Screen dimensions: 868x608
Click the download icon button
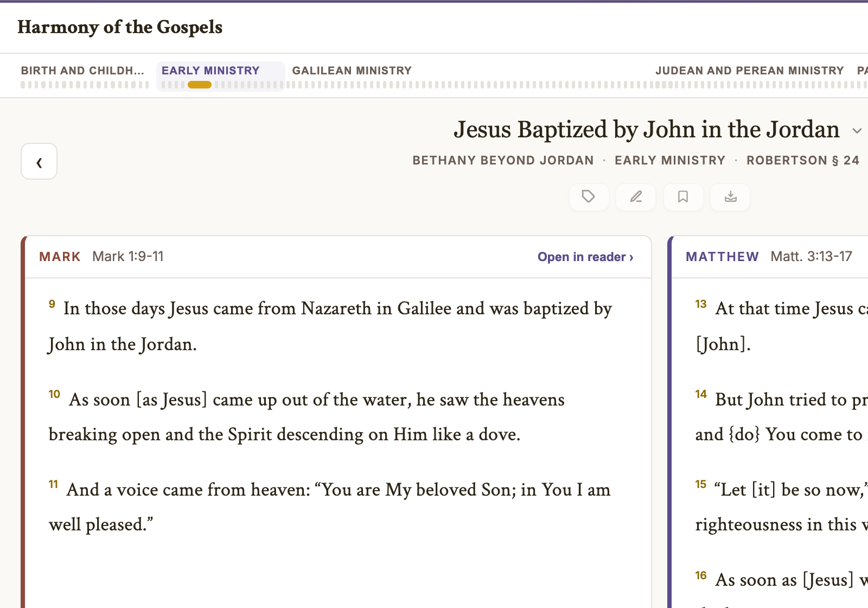(730, 197)
